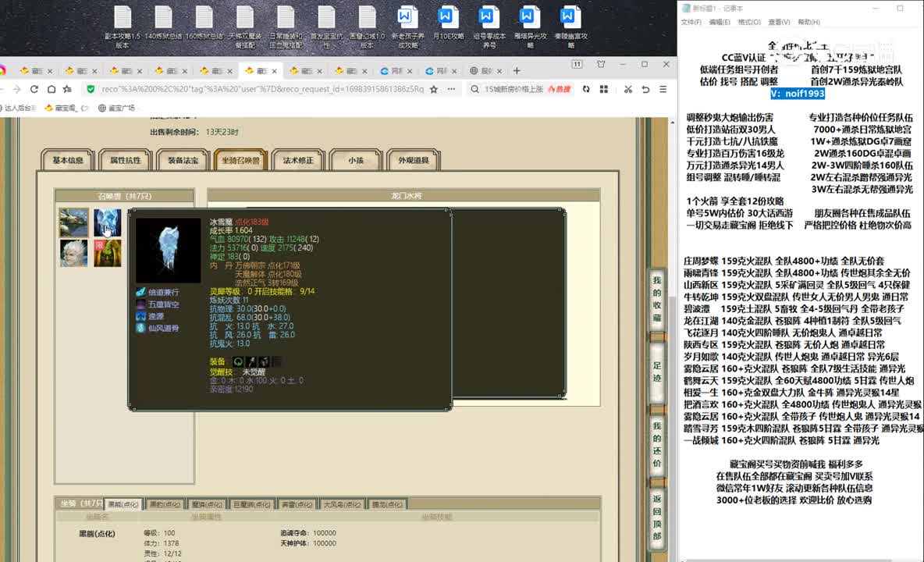Screen dimensions: 924x562
Task: Click the 黑熊(点化) mount name text
Action: (x=98, y=534)
